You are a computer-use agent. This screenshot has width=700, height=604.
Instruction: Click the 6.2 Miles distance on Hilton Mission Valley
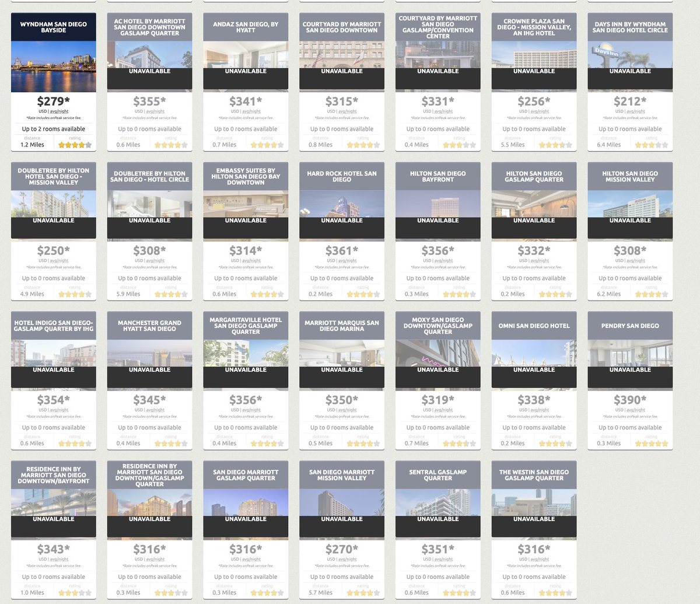(609, 294)
